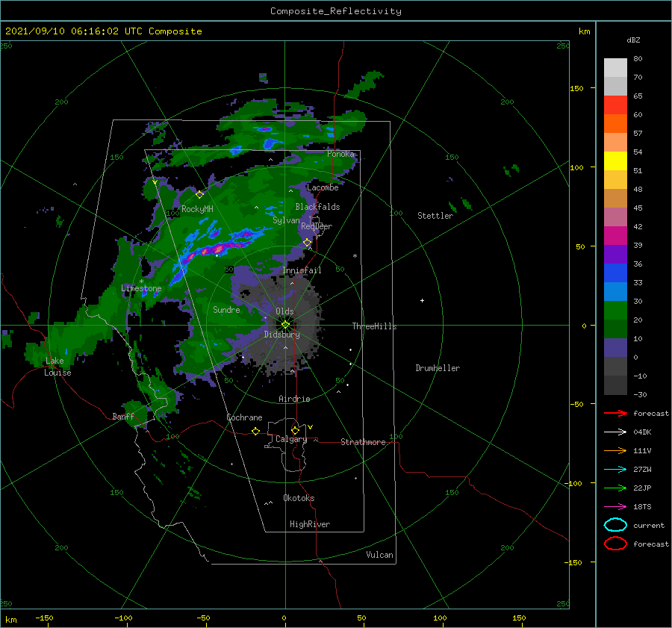672x628 pixels.
Task: Select the slate-purple swatch between 10 and 0 dBZ
Action: click(x=615, y=348)
